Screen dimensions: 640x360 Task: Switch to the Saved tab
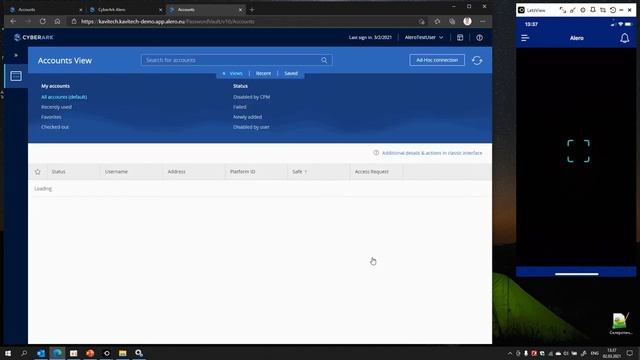pyautogui.click(x=291, y=73)
